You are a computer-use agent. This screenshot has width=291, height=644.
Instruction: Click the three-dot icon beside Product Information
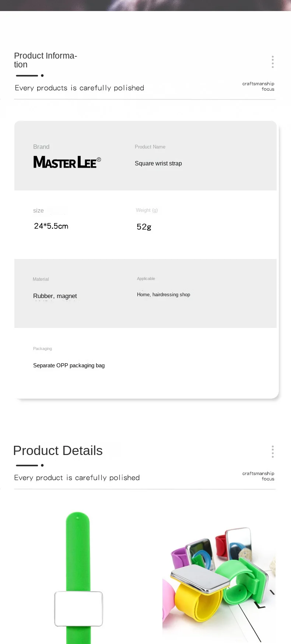273,62
